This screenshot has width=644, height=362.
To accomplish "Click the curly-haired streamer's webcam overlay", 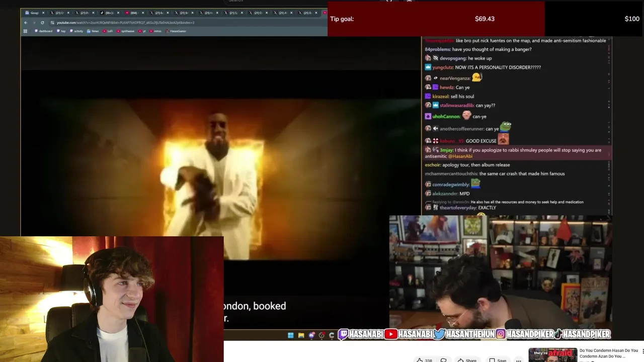I will pyautogui.click(x=112, y=299).
